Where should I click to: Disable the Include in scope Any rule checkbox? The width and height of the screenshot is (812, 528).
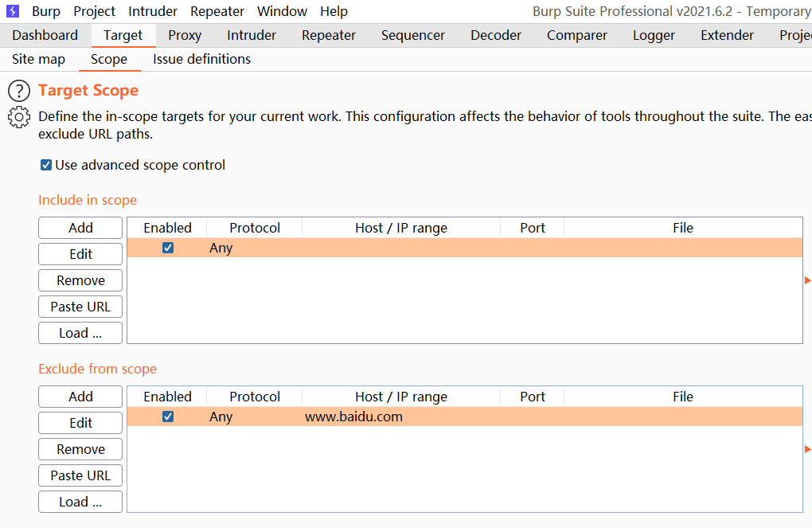coord(168,248)
